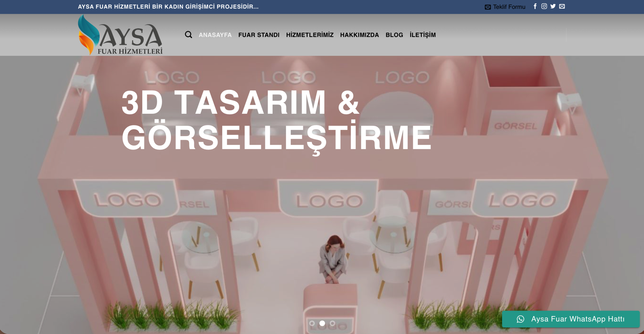The width and height of the screenshot is (644, 334).
Task: Open the Twitter profile icon
Action: [x=553, y=6]
